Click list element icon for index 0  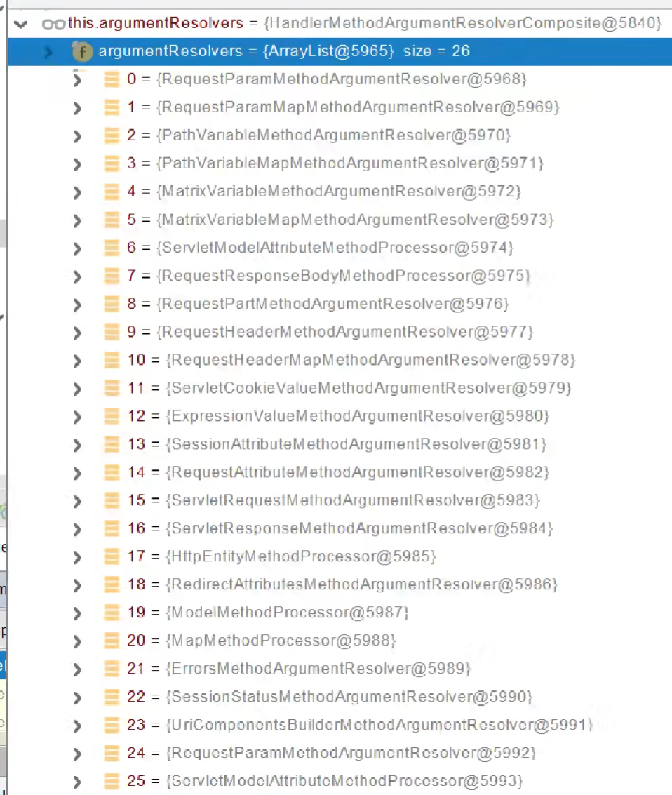[x=112, y=79]
